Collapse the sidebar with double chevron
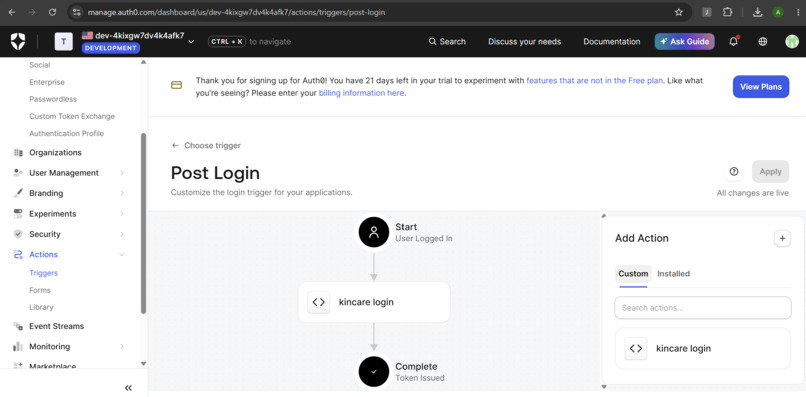This screenshot has height=397, width=806. click(x=129, y=388)
